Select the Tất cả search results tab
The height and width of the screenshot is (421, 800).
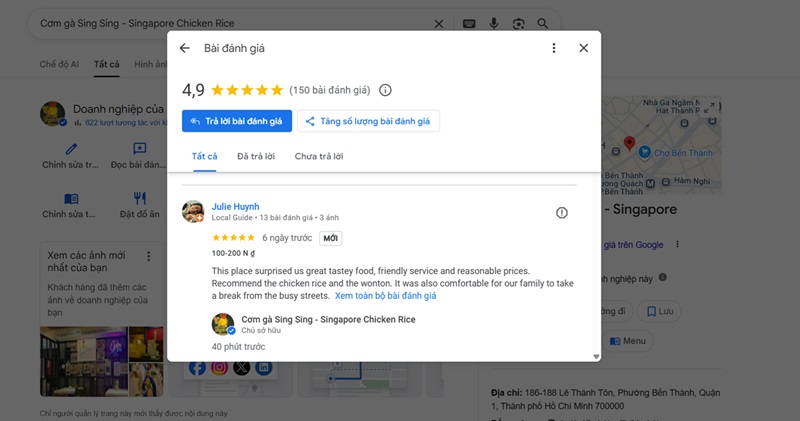coord(107,64)
